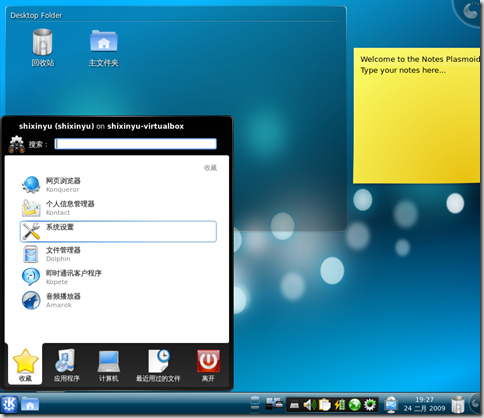The width and height of the screenshot is (484, 418).
Task: Click the keyboard layout tray icon
Action: (294, 405)
